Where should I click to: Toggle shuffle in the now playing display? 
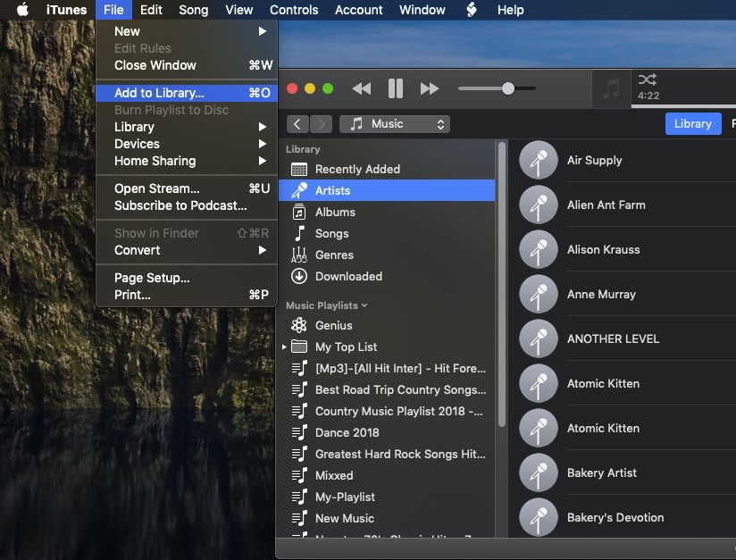click(648, 79)
